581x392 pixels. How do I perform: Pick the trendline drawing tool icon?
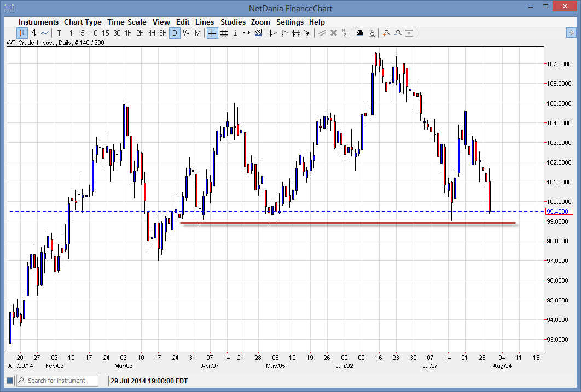(322, 33)
